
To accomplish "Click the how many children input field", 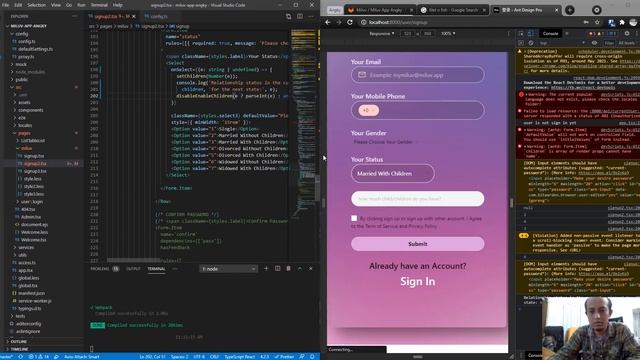I will 418,199.
